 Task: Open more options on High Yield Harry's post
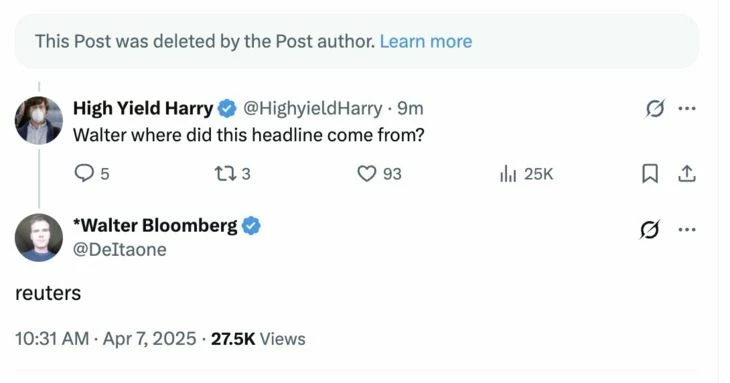687,108
